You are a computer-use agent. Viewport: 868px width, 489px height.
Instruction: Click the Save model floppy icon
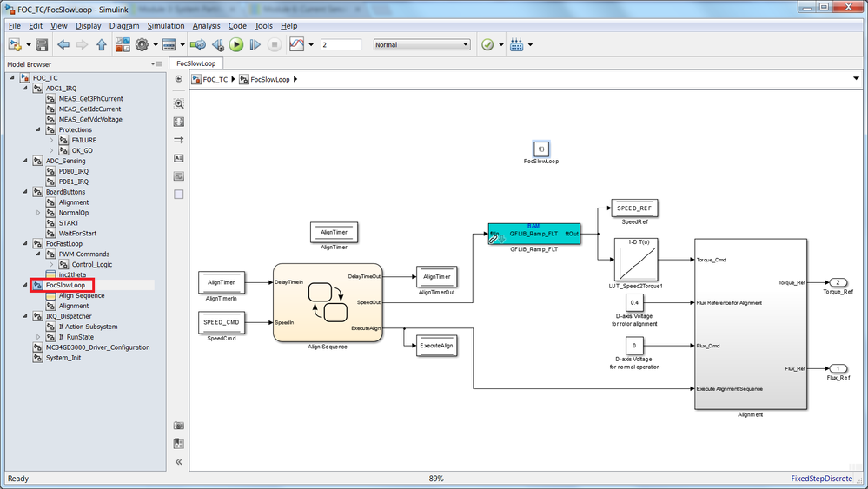tap(42, 45)
